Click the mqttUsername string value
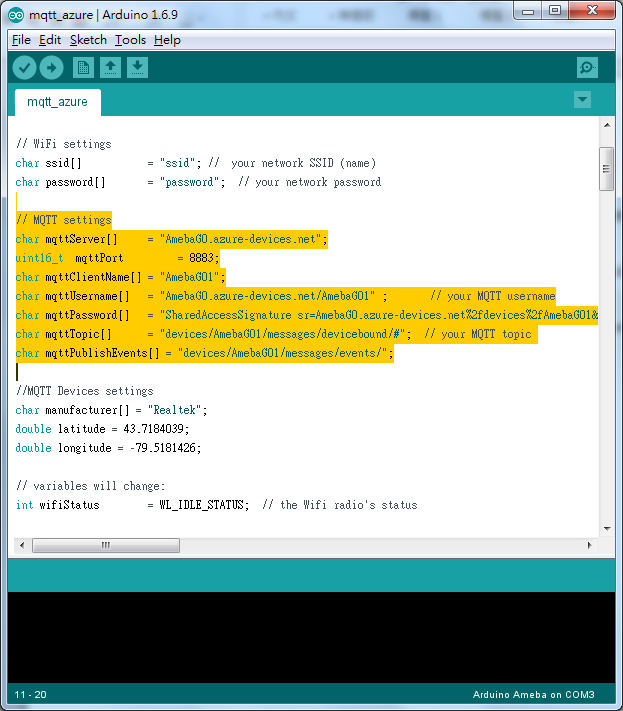Viewport: 623px width, 711px height. click(x=268, y=296)
